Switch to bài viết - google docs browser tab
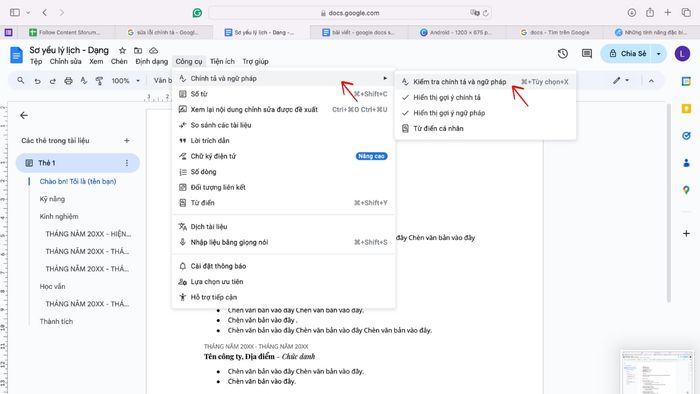This screenshot has height=394, width=700. (x=359, y=32)
